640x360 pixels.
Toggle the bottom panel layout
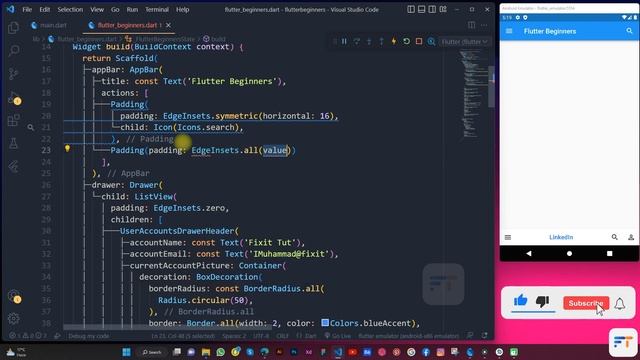422,9
